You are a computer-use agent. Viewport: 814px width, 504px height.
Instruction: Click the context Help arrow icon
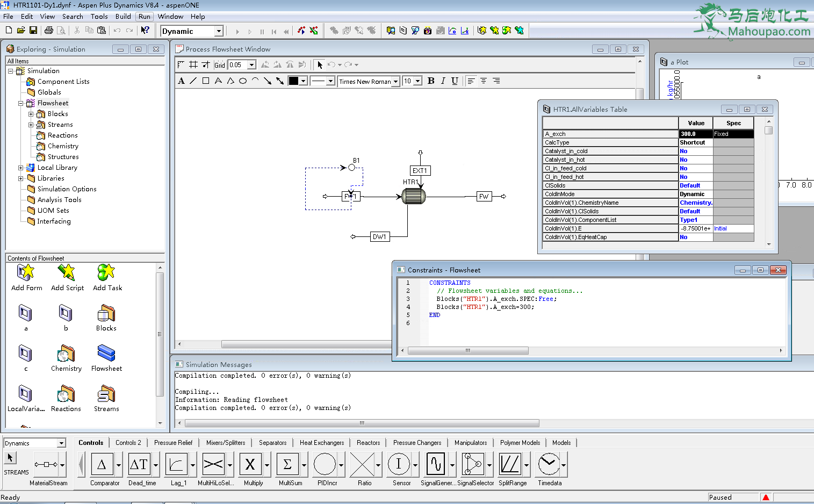(145, 31)
